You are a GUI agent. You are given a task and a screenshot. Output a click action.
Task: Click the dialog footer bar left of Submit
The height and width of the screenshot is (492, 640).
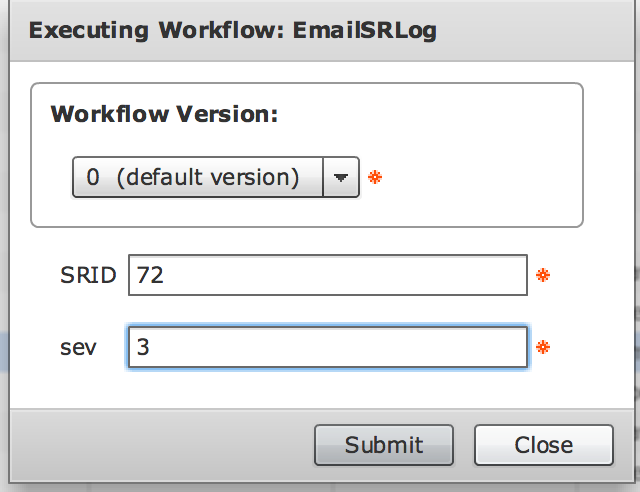(x=159, y=445)
